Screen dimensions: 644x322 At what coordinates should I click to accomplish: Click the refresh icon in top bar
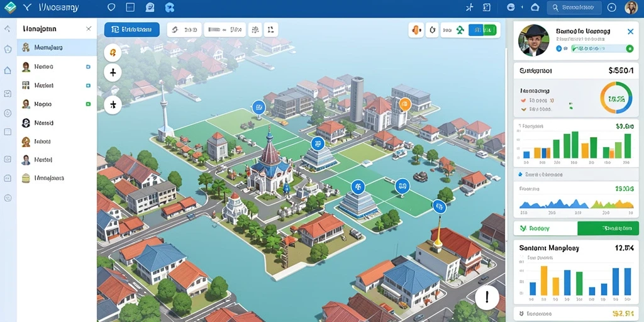pyautogui.click(x=511, y=8)
